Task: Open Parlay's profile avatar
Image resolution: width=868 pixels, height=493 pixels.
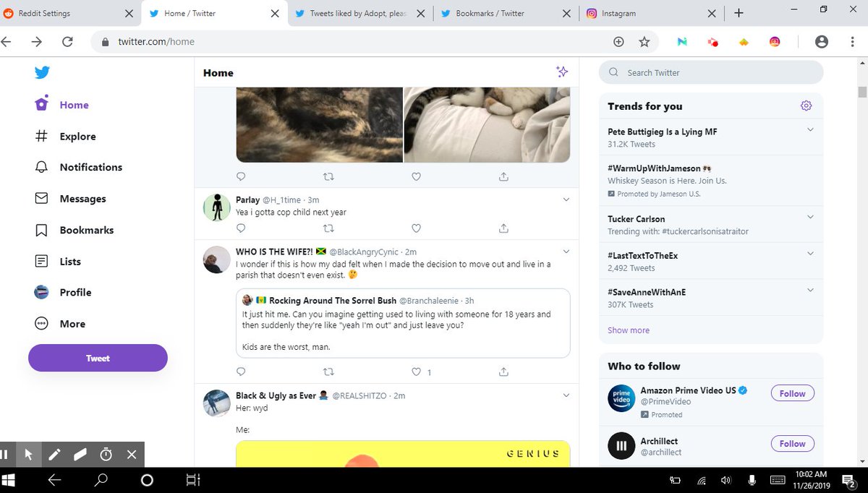Action: [x=216, y=208]
